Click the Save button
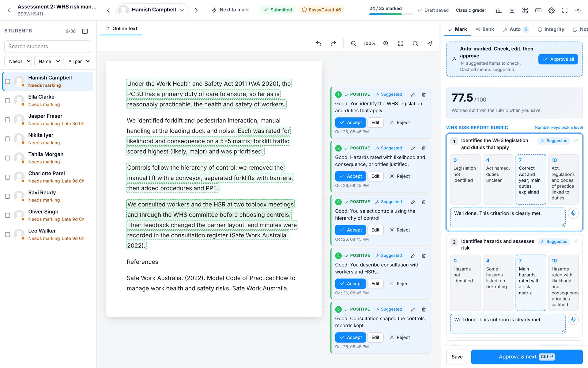The height and width of the screenshot is (368, 588). (457, 357)
